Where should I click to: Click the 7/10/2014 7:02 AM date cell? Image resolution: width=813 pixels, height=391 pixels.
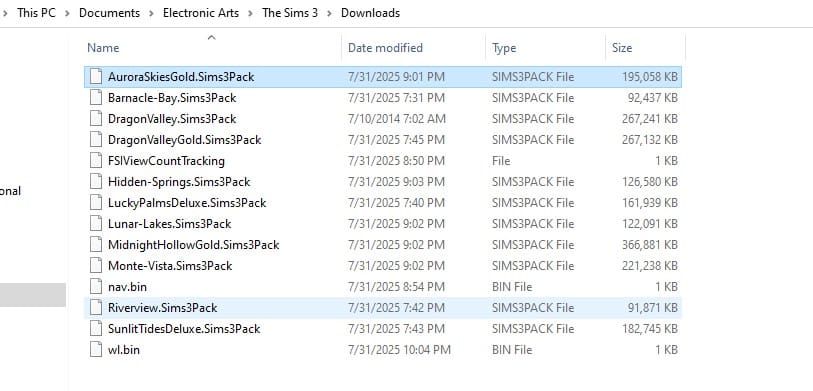coord(397,119)
